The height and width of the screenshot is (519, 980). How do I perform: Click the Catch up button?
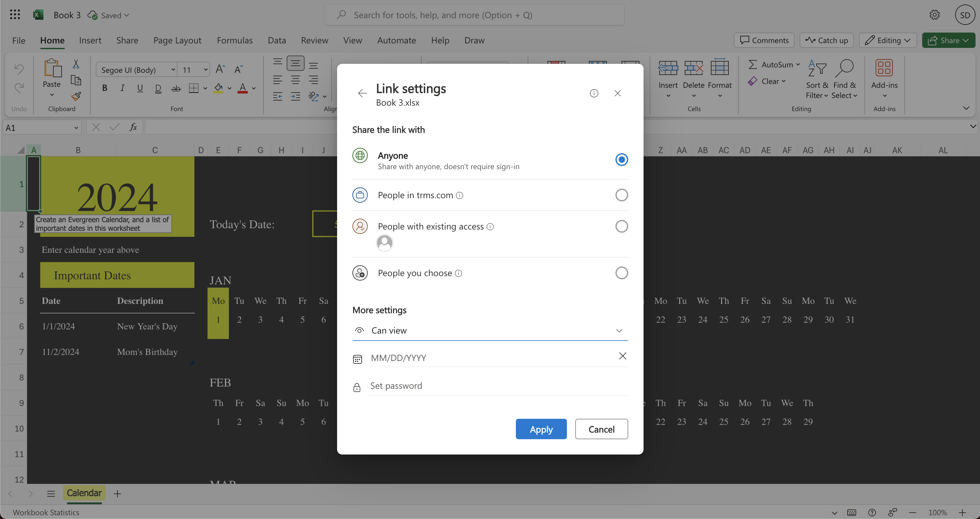point(826,40)
